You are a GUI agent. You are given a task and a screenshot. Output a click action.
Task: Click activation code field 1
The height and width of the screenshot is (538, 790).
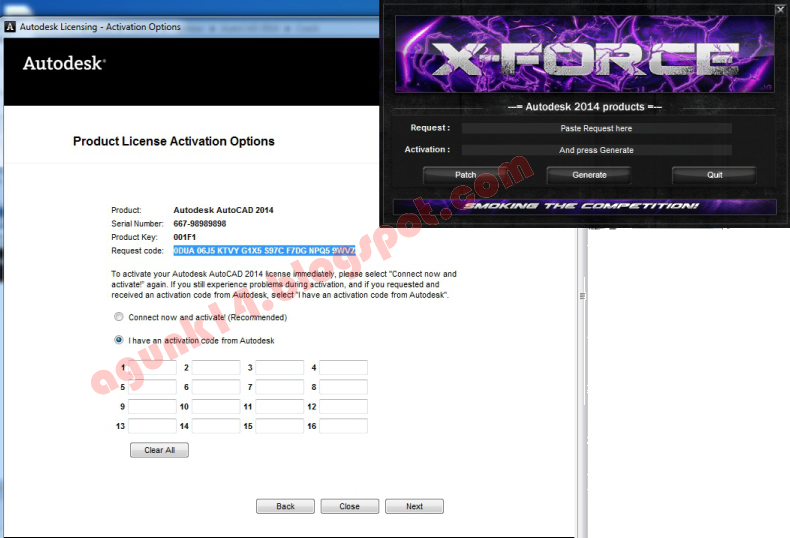tap(152, 367)
